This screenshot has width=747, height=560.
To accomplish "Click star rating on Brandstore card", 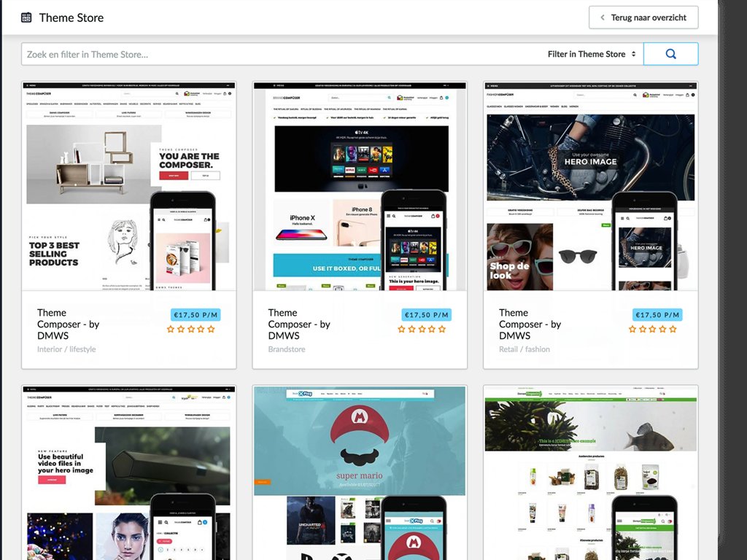I will coord(422,329).
